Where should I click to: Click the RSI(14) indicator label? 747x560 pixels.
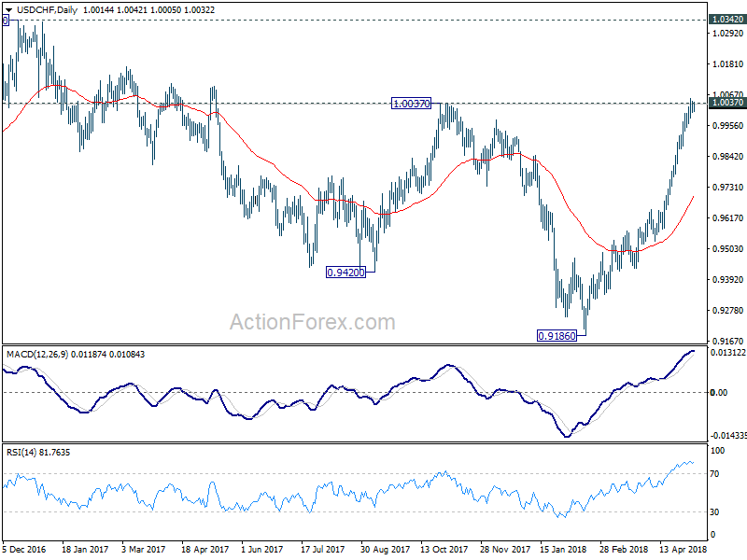21,453
